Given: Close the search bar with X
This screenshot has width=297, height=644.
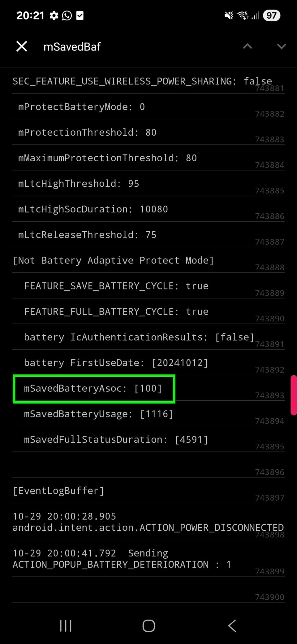Looking at the screenshot, I should coord(22,46).
